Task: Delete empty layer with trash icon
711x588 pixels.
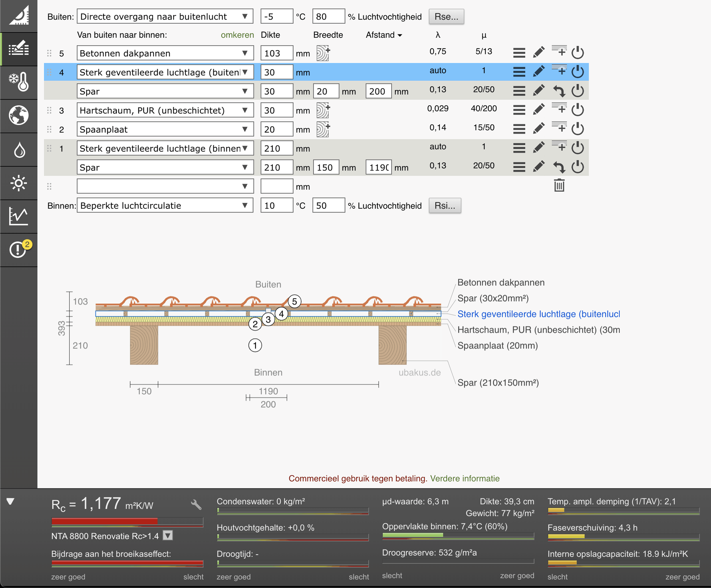Action: click(559, 185)
